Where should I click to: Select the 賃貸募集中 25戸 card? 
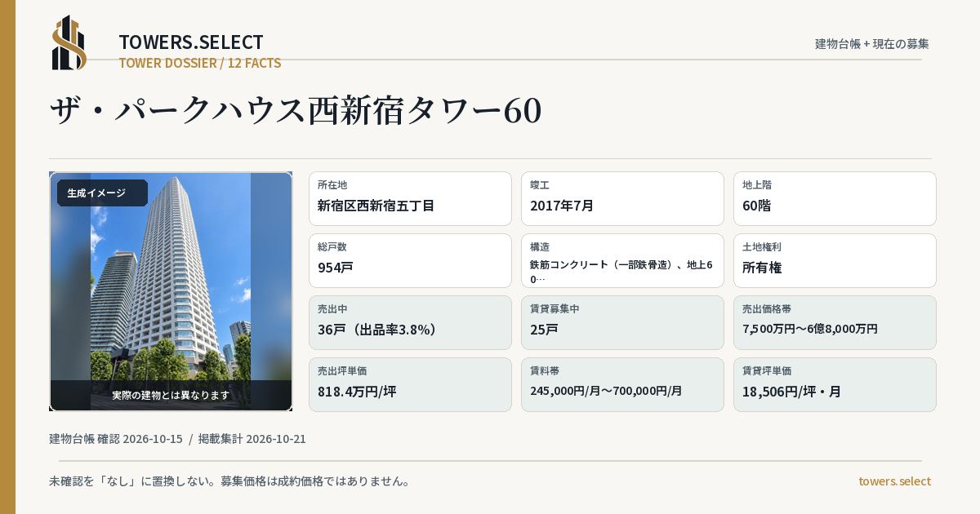click(622, 322)
